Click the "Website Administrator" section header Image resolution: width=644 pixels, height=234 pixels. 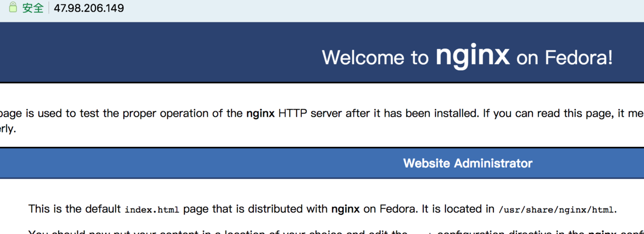[468, 163]
